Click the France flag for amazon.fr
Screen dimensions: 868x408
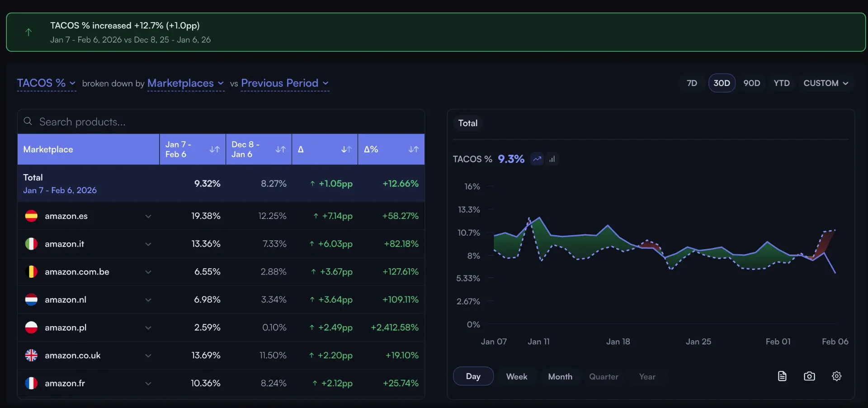[x=31, y=383]
